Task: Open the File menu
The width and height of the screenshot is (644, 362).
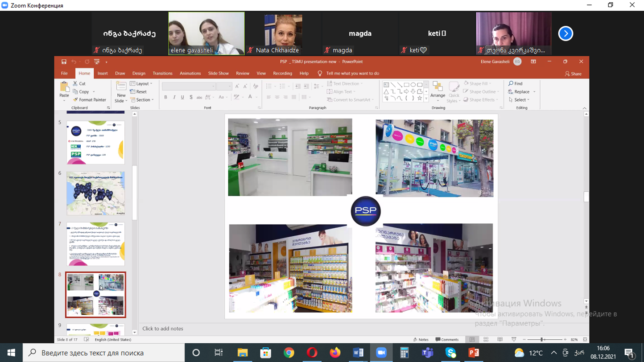Action: coord(64,74)
